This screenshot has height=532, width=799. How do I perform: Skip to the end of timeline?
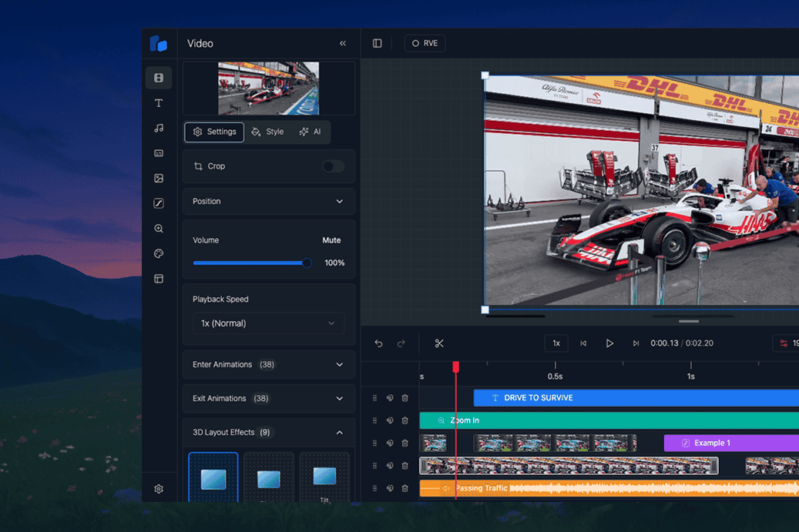coord(636,343)
